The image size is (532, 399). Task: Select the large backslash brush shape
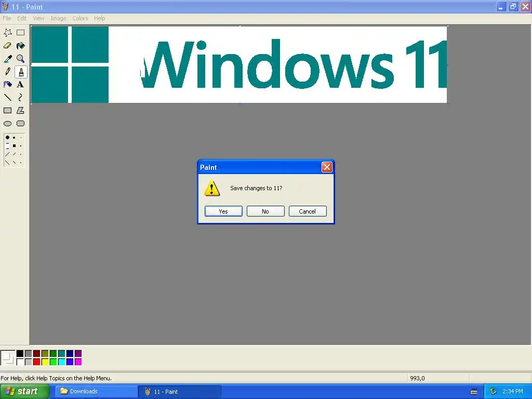7,163
